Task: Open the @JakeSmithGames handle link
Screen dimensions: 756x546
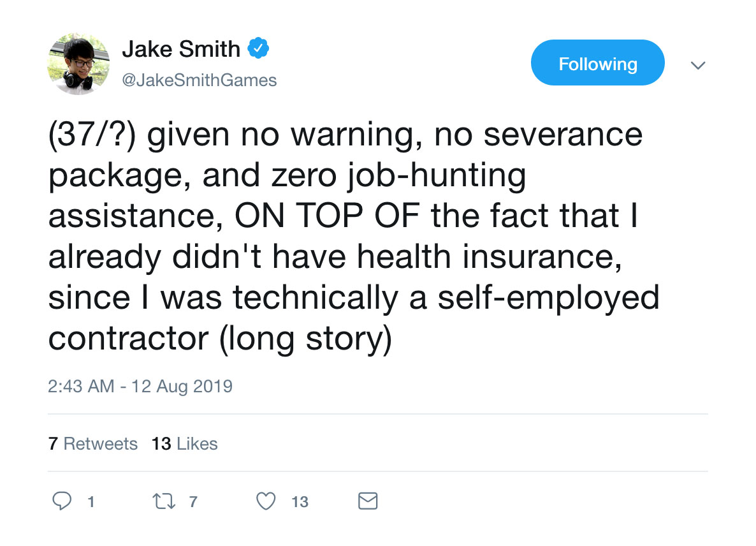Action: (199, 80)
